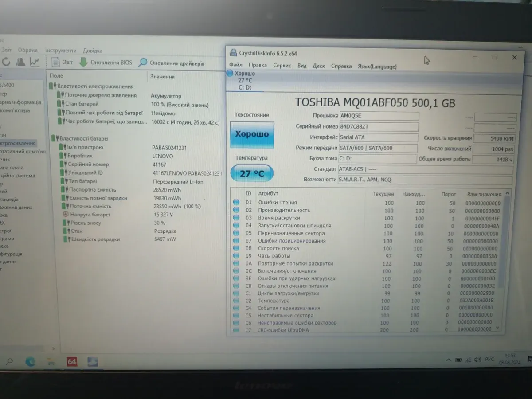532x399 pixels.
Task: Click the volume icon in system tray
Action: 477,359
